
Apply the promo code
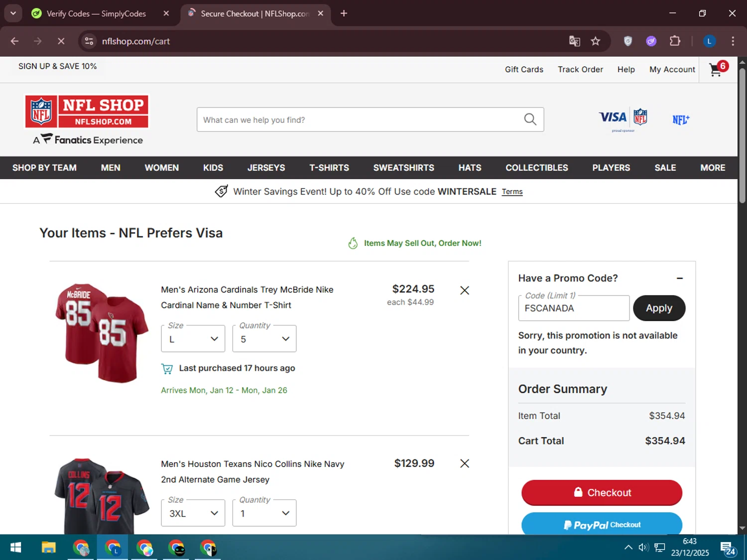tap(659, 308)
